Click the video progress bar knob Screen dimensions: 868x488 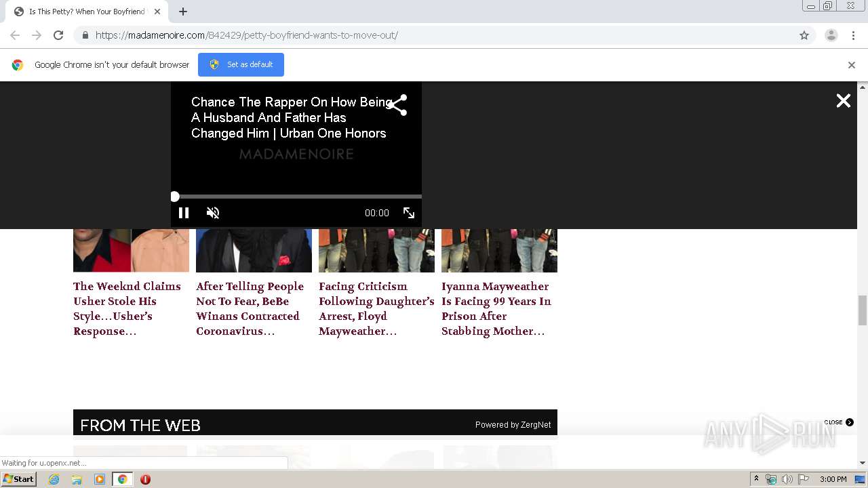tap(175, 197)
